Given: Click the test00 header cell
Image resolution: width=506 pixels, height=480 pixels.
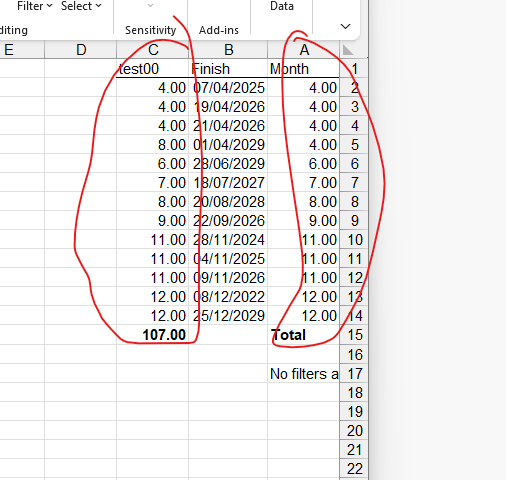Looking at the screenshot, I should pyautogui.click(x=153, y=69).
